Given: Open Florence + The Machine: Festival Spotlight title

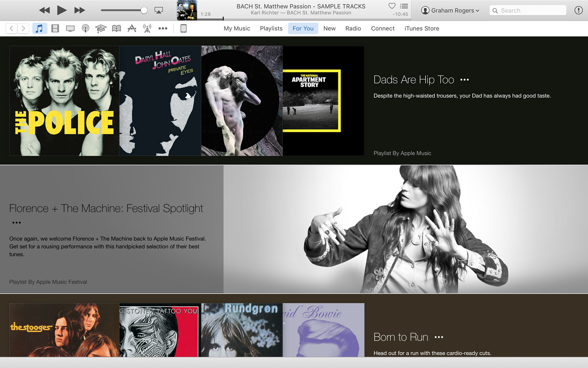Looking at the screenshot, I should pos(106,208).
